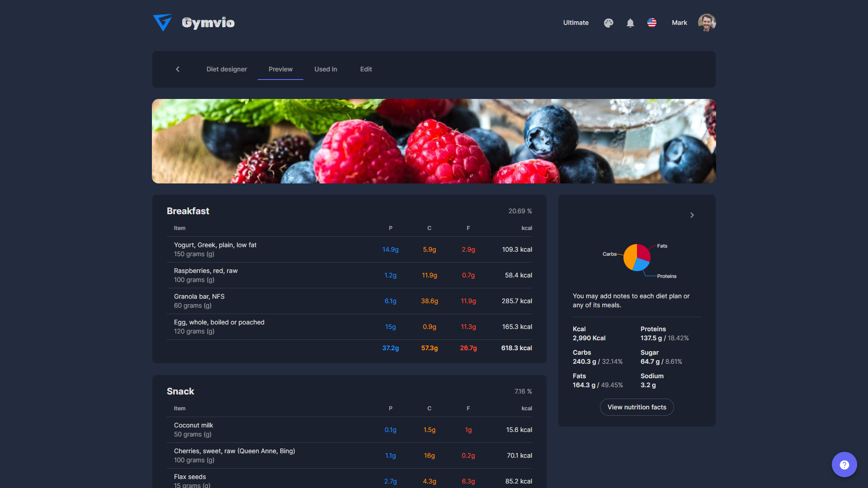Switch to the Diet designer tab

click(x=226, y=69)
